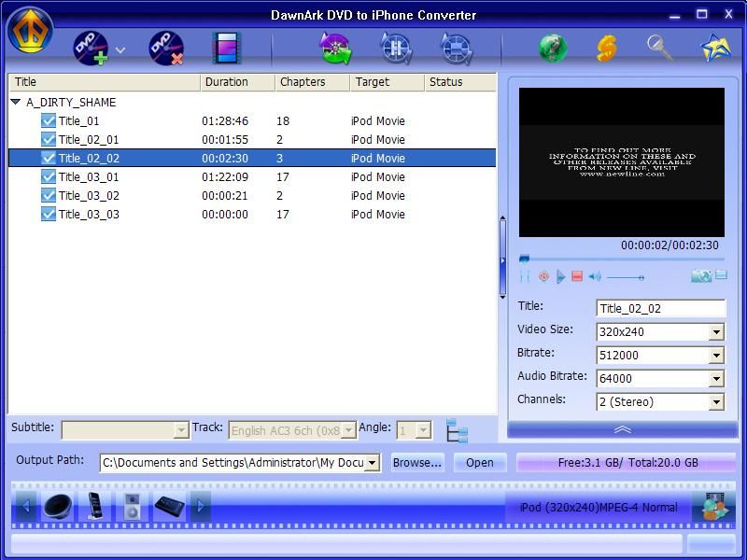Click the play button under the preview
The height and width of the screenshot is (560, 747).
click(561, 276)
